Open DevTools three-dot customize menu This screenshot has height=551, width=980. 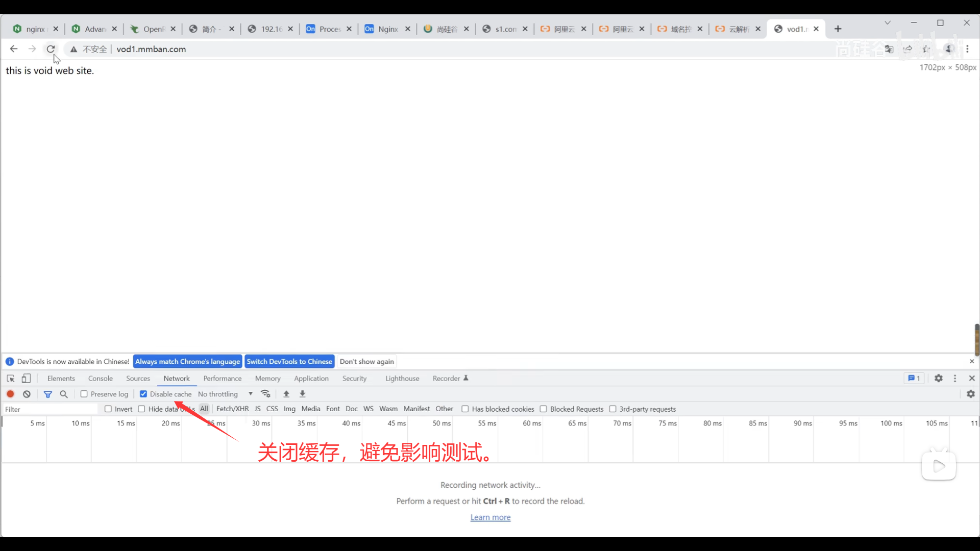pos(955,379)
